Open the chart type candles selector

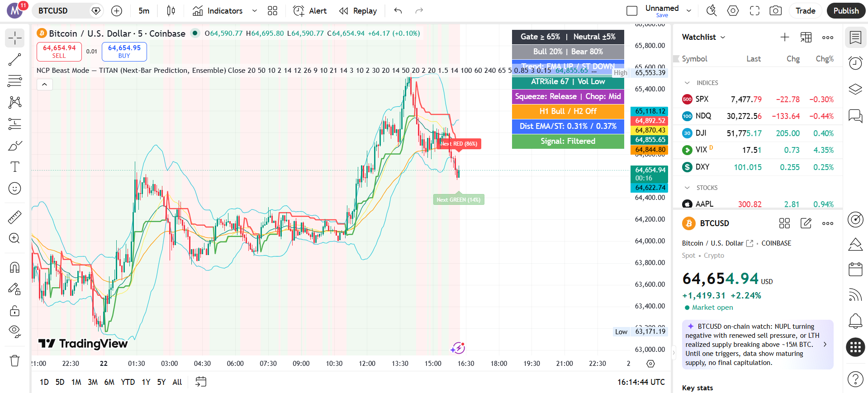pos(171,11)
